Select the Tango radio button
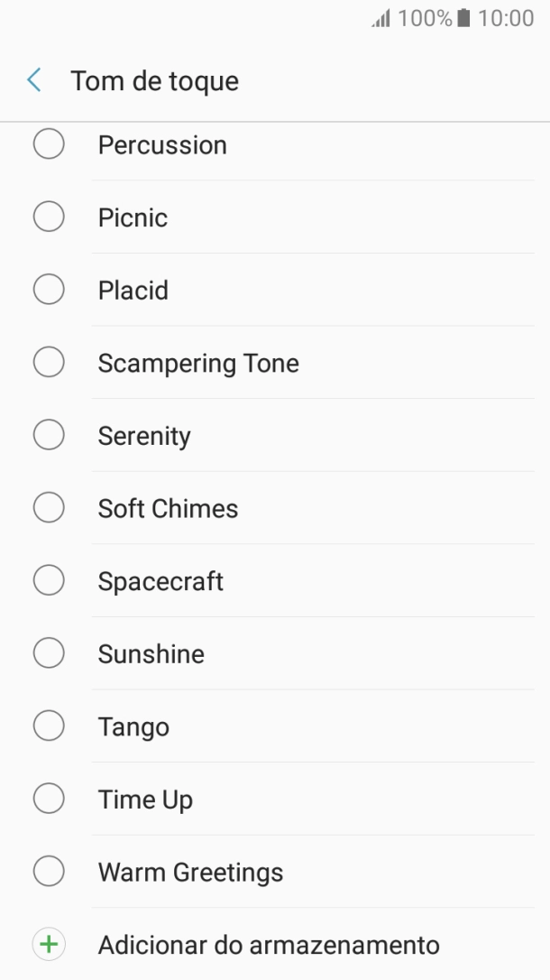 (x=49, y=726)
